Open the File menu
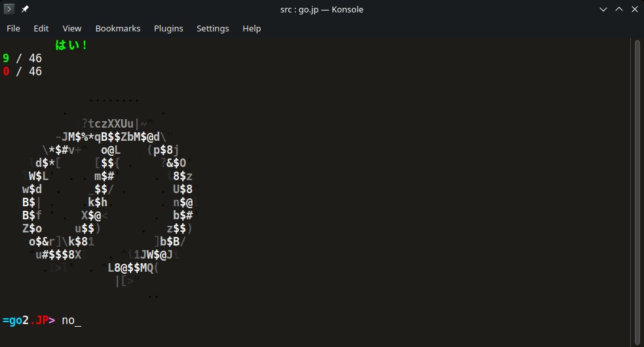This screenshot has height=347, width=644. pos(13,28)
